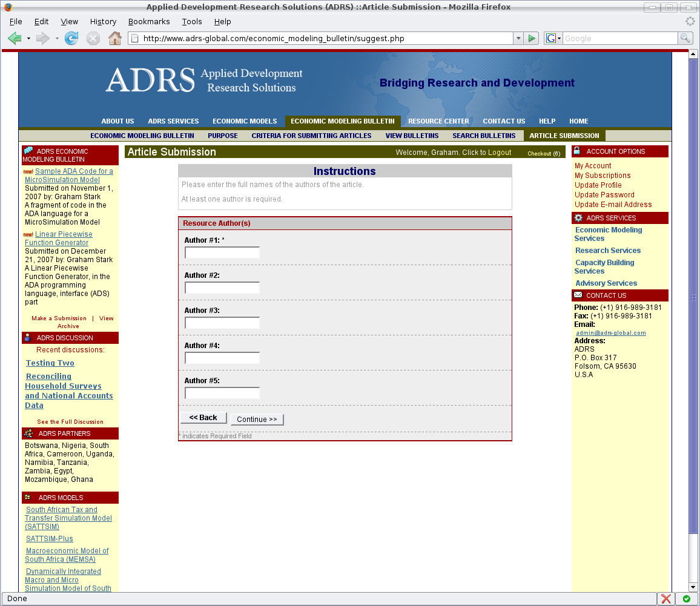Image resolution: width=700 pixels, height=606 pixels.
Task: Open the Resource Center nav tab
Action: click(x=438, y=121)
